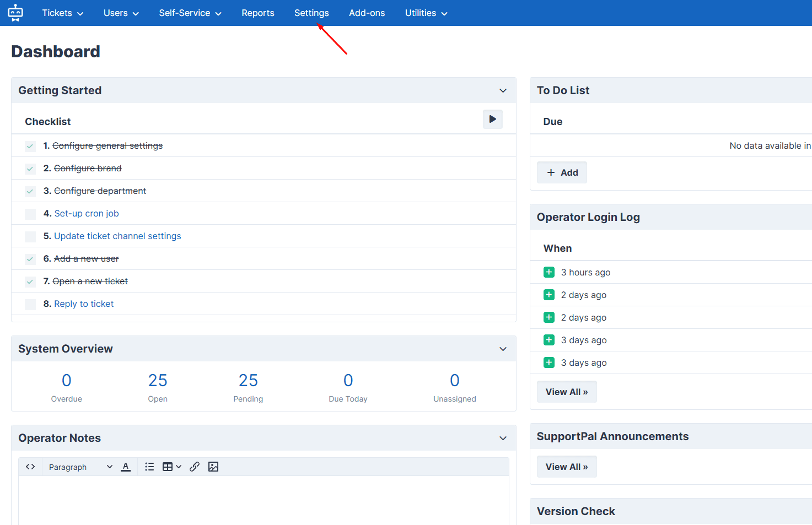Click Add in the To Do List
Screen dimensions: 812x525
562,172
